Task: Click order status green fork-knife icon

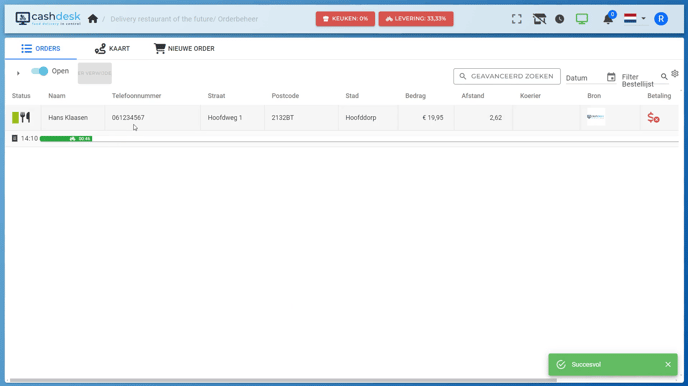Action: click(x=21, y=117)
